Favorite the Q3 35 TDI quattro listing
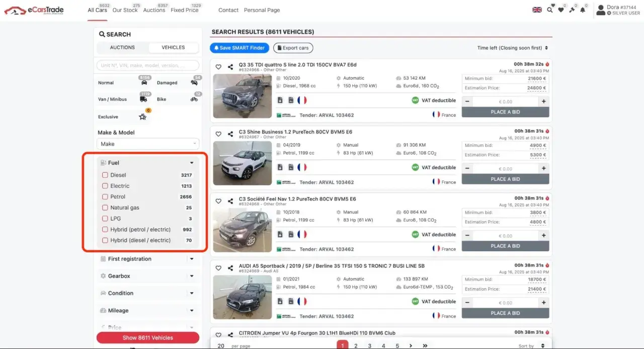The width and height of the screenshot is (644, 349). click(x=218, y=67)
